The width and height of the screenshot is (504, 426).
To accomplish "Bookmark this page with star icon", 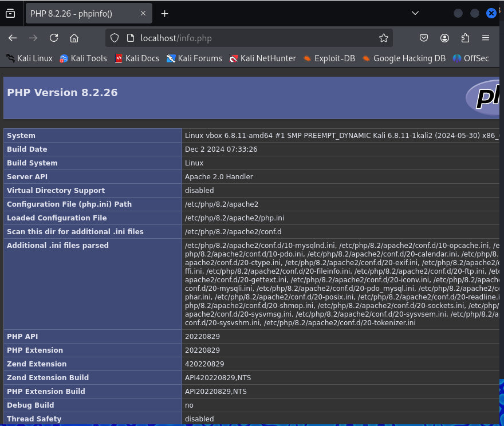I will pyautogui.click(x=383, y=38).
